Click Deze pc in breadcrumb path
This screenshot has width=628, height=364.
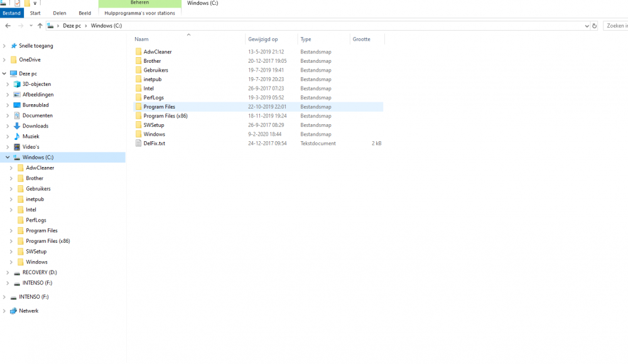[72, 26]
